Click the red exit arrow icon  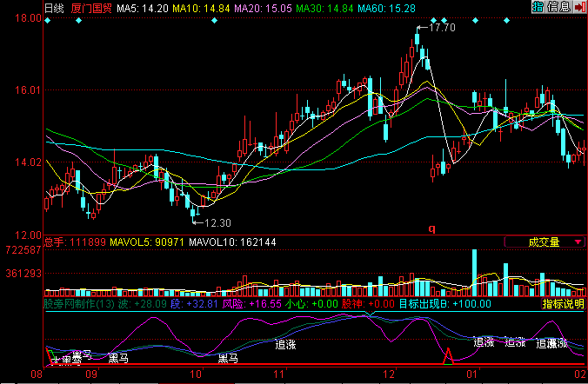click(578, 7)
